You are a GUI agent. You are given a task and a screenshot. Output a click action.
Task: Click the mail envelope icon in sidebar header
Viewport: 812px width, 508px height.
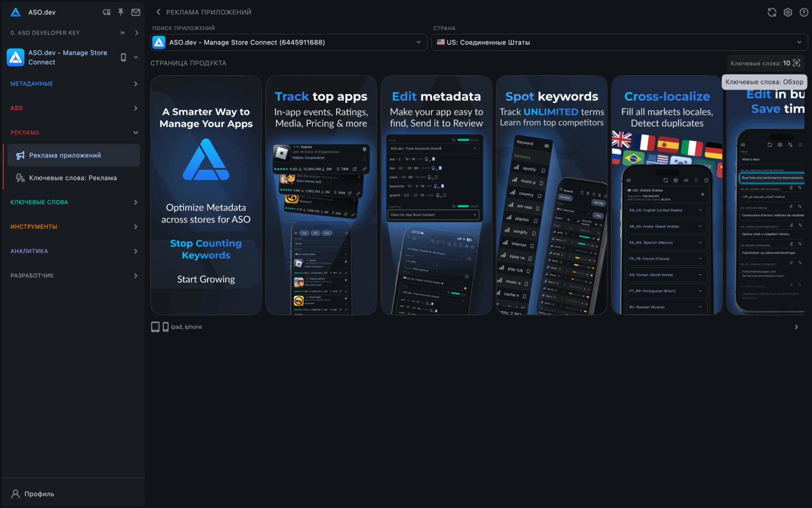click(136, 12)
